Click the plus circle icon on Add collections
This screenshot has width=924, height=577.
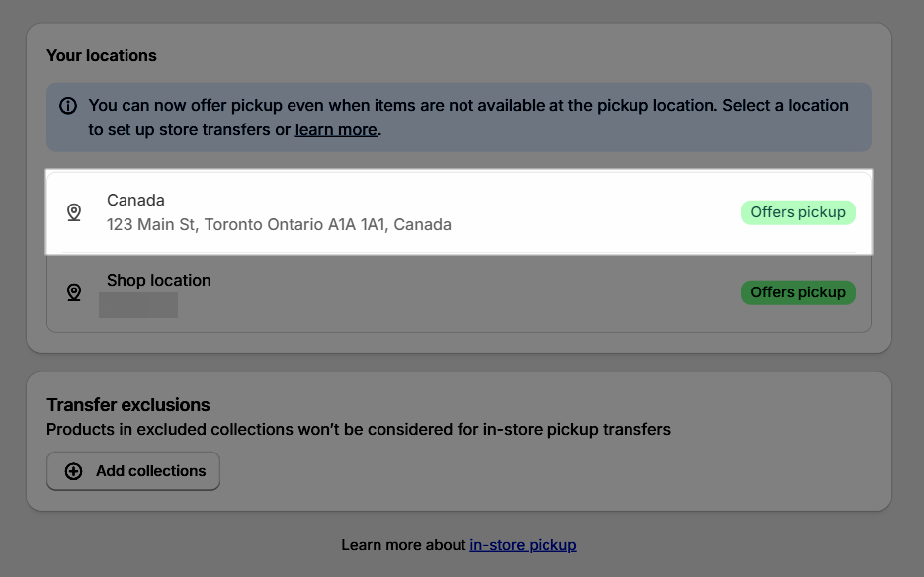74,471
